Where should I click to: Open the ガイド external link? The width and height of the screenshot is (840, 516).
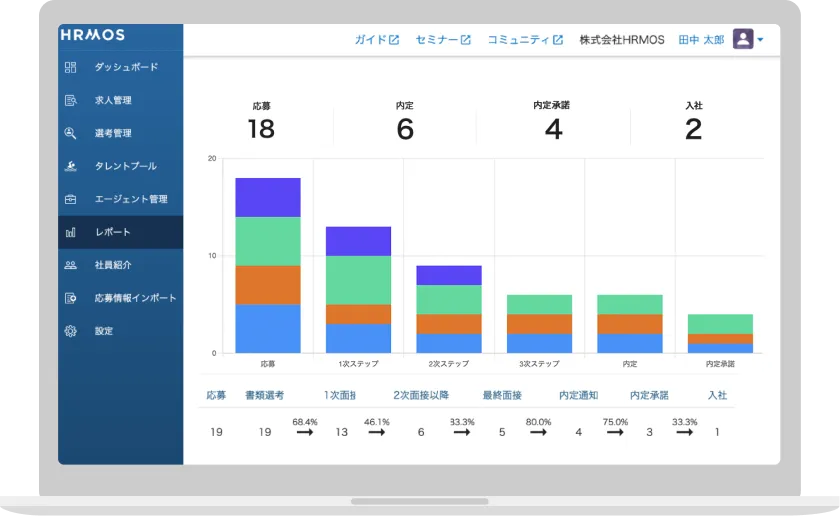376,40
